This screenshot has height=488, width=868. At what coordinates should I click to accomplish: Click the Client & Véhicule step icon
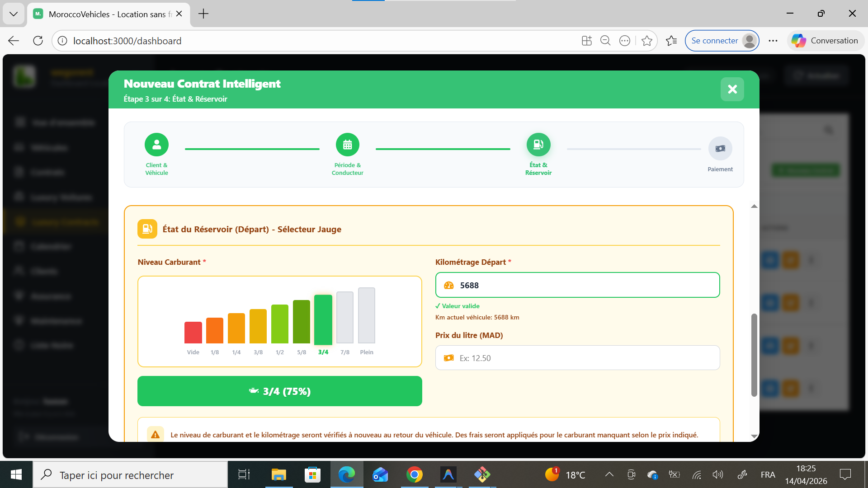(156, 145)
